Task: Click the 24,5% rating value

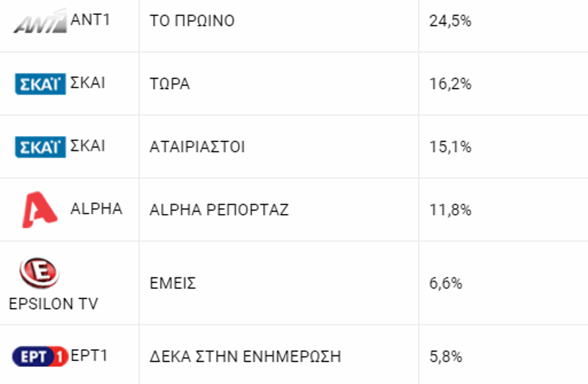Action: pyautogui.click(x=450, y=21)
